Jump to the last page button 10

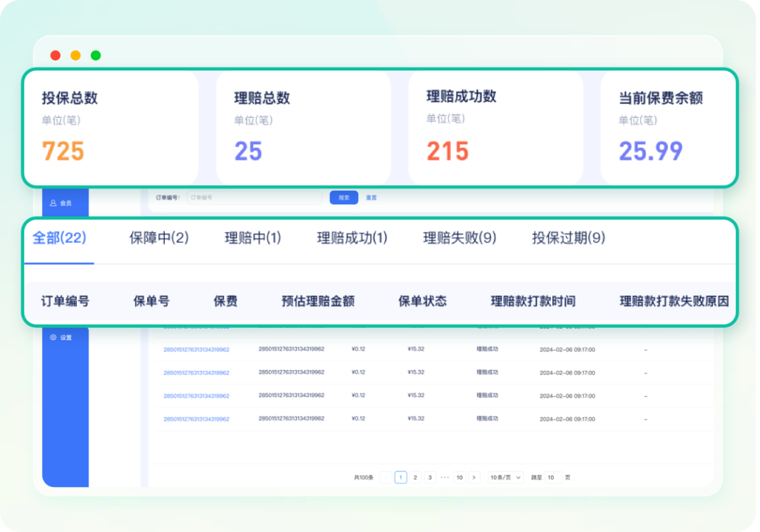tap(460, 477)
